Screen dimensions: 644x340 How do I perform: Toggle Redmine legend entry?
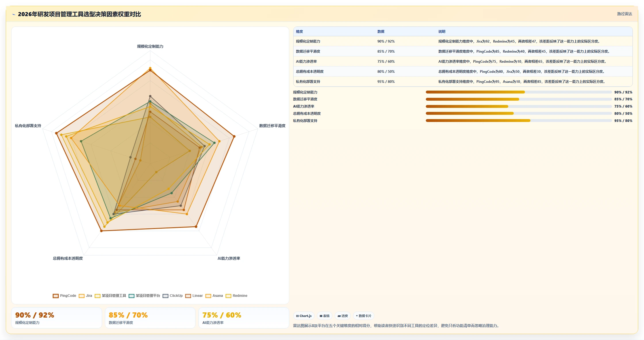click(x=236, y=296)
